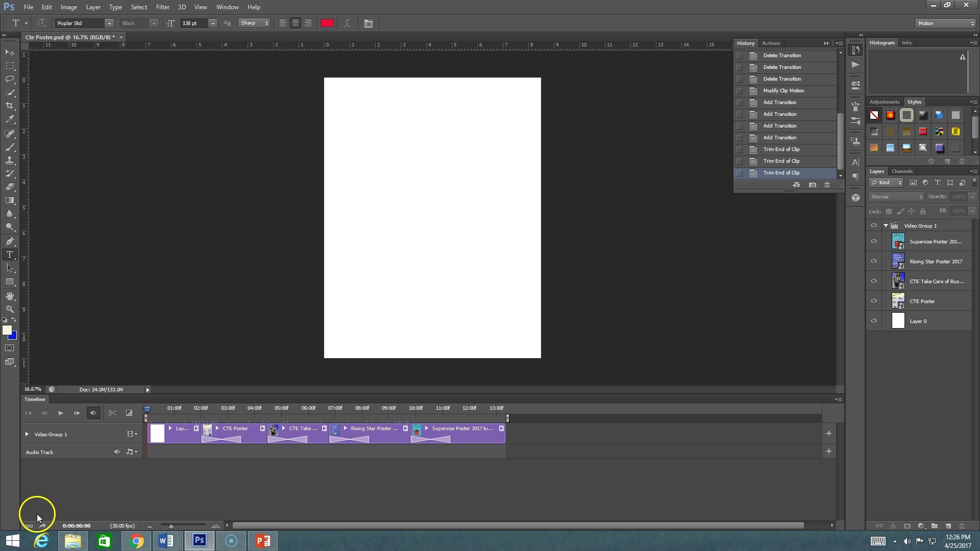
Task: Select the Hand tool
Action: coord(10,296)
